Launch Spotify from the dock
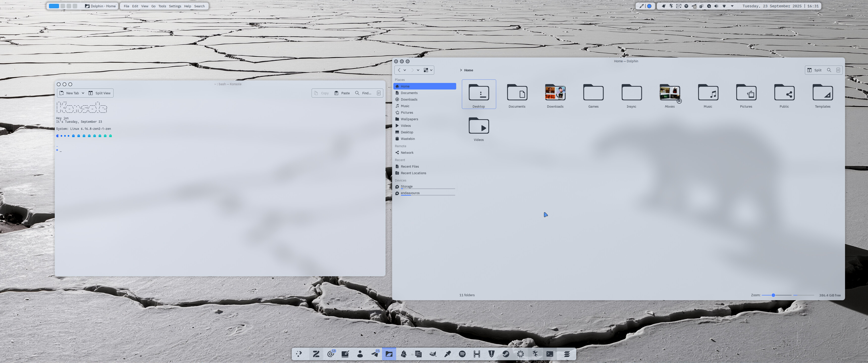 (x=462, y=354)
